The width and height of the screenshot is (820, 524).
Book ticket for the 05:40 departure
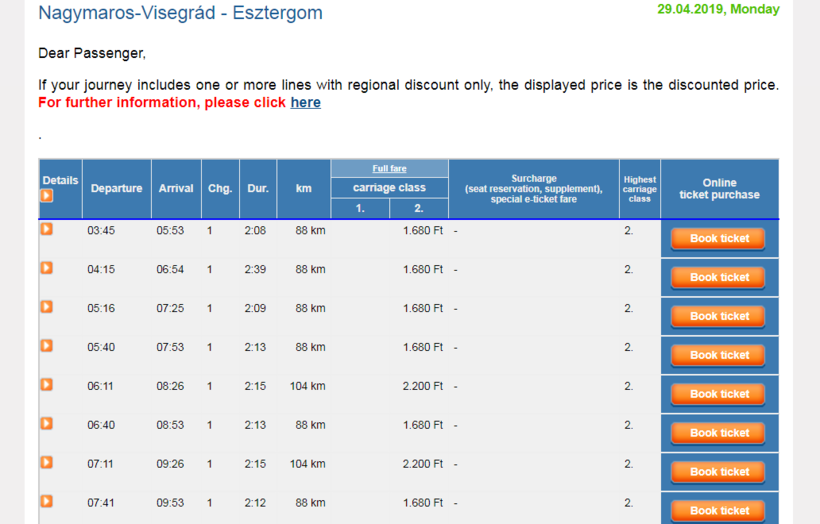click(719, 356)
